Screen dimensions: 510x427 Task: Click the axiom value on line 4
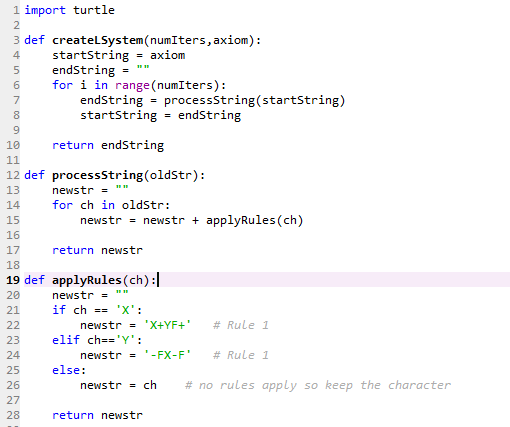point(167,55)
